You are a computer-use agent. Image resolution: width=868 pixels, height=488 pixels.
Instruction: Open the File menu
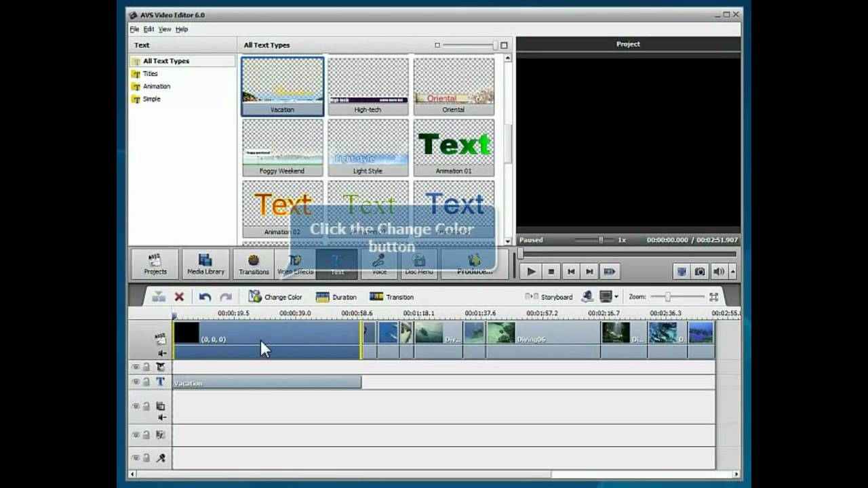134,29
